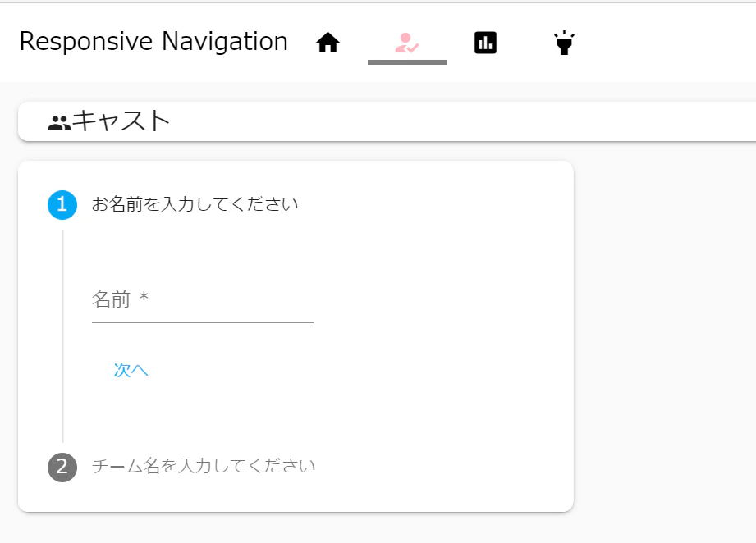The image size is (756, 543).
Task: Click the blue step 1 circle
Action: [x=62, y=205]
